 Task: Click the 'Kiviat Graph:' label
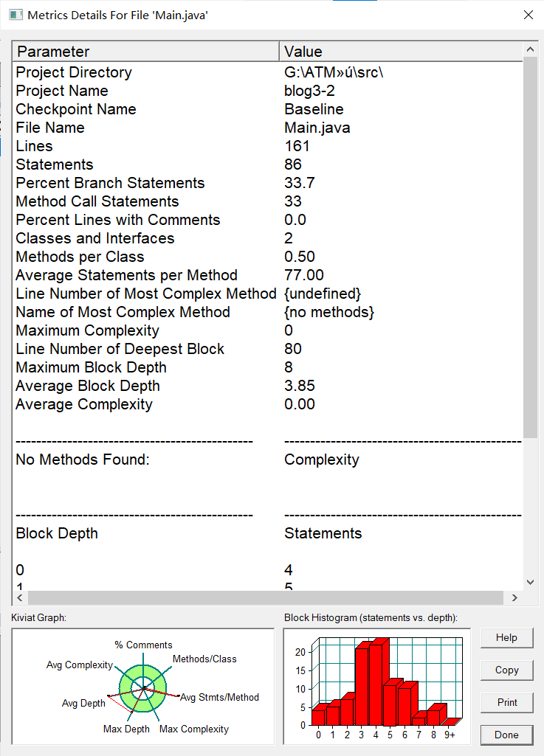38,617
